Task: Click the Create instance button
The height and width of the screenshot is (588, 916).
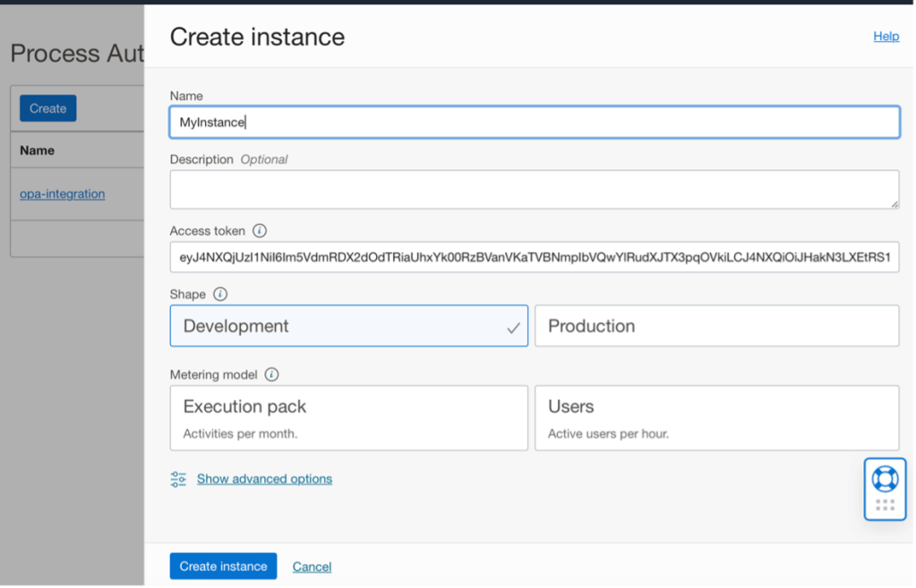Action: 223,566
